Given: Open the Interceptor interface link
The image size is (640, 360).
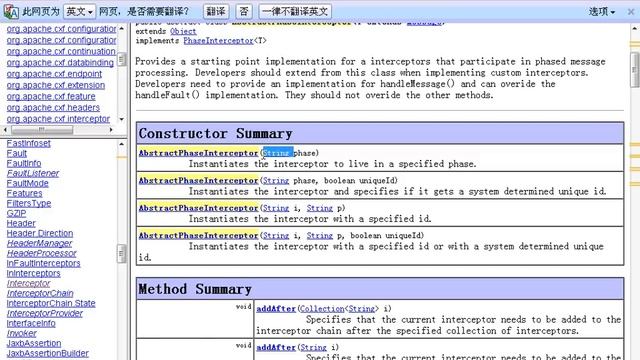Looking at the screenshot, I should click(x=29, y=283).
